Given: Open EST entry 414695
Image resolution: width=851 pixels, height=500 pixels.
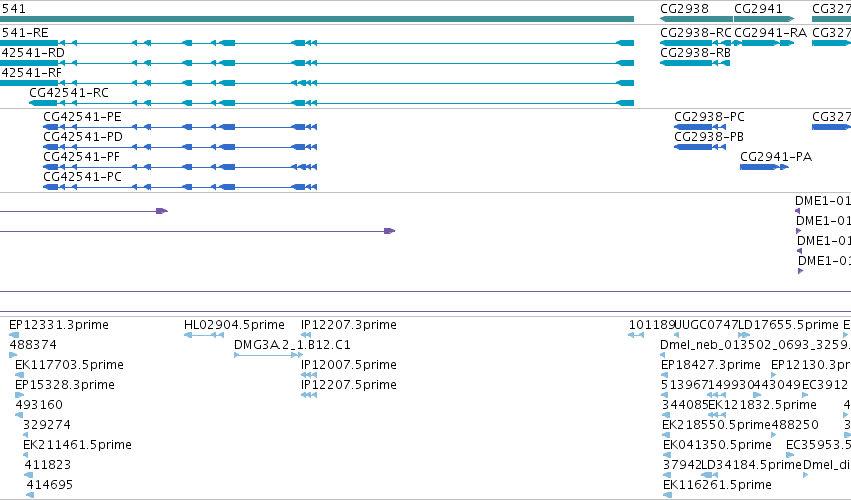Looking at the screenshot, I should pos(50,485).
